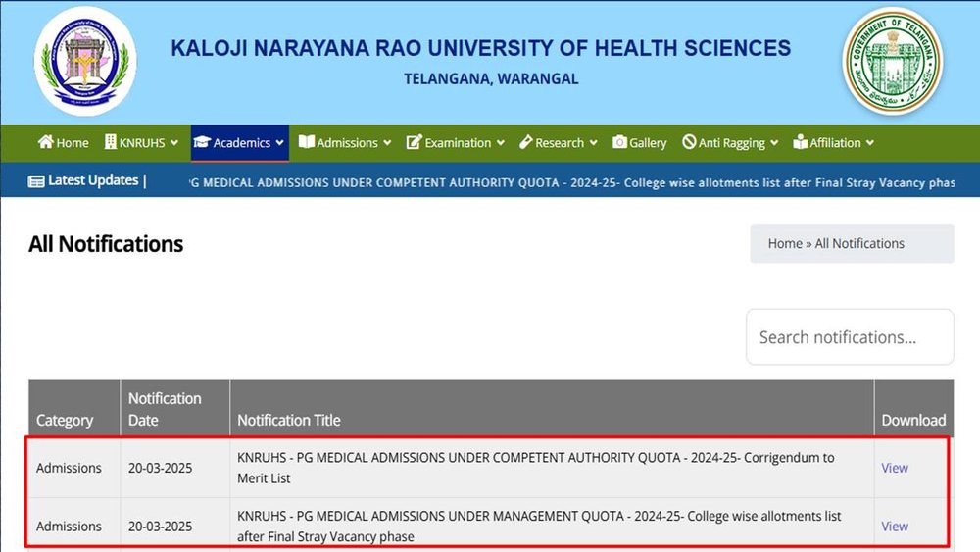
Task: View the Corrigendum to Merit List notification
Action: pyautogui.click(x=894, y=468)
